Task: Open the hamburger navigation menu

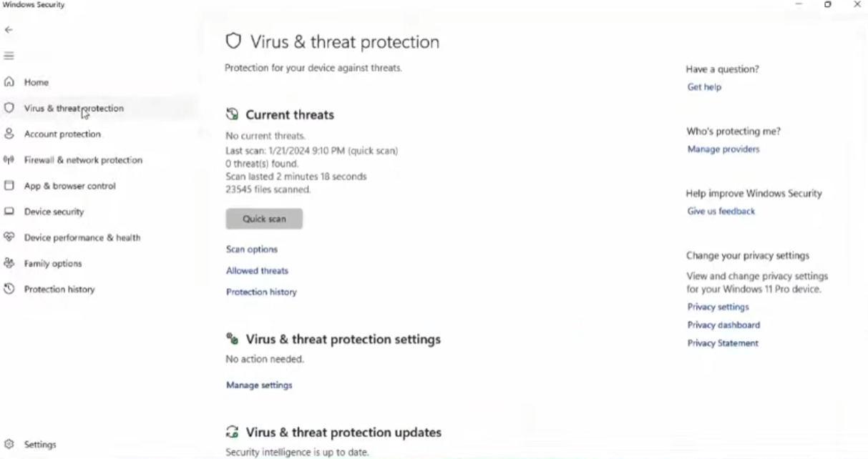Action: [9, 56]
